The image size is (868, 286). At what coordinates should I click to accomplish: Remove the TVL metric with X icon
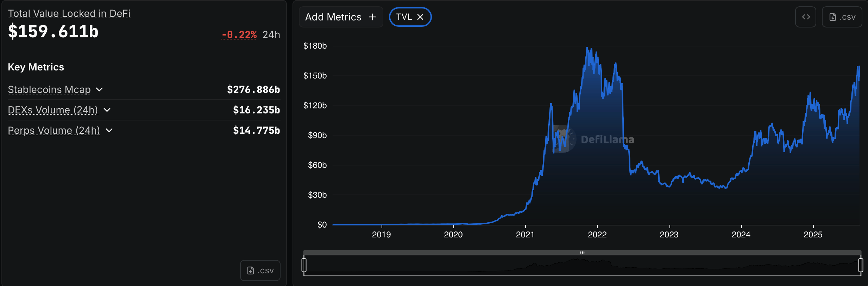click(x=420, y=17)
